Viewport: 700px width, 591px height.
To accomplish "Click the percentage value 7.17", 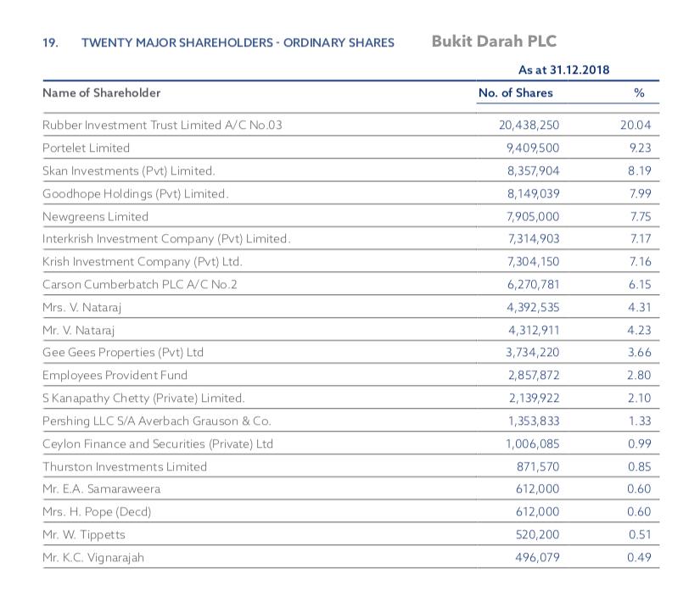I will (641, 239).
